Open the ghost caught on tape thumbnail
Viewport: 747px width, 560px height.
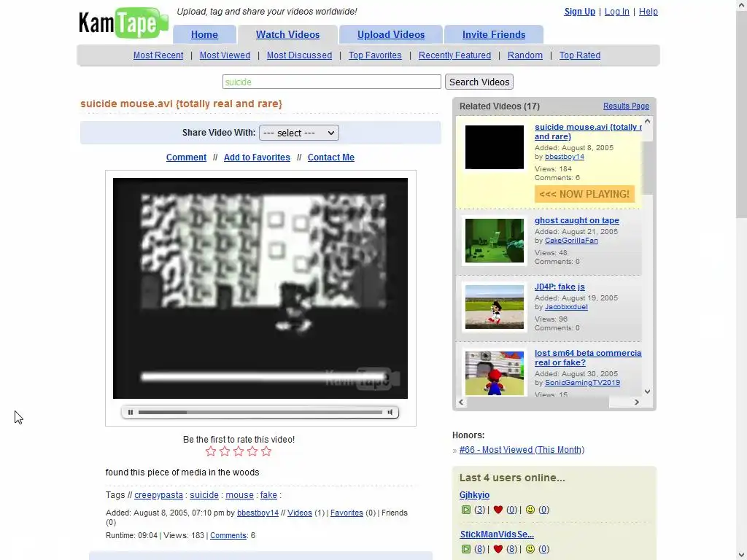(494, 241)
